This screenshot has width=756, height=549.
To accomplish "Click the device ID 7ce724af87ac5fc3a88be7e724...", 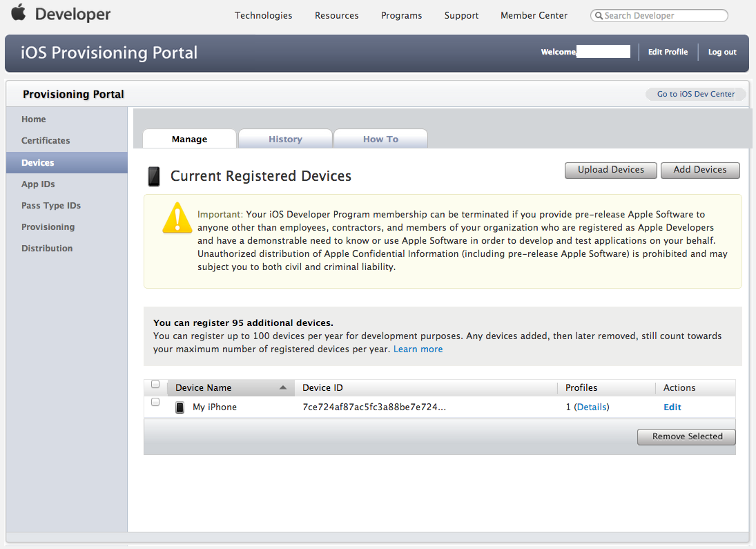I will 374,407.
